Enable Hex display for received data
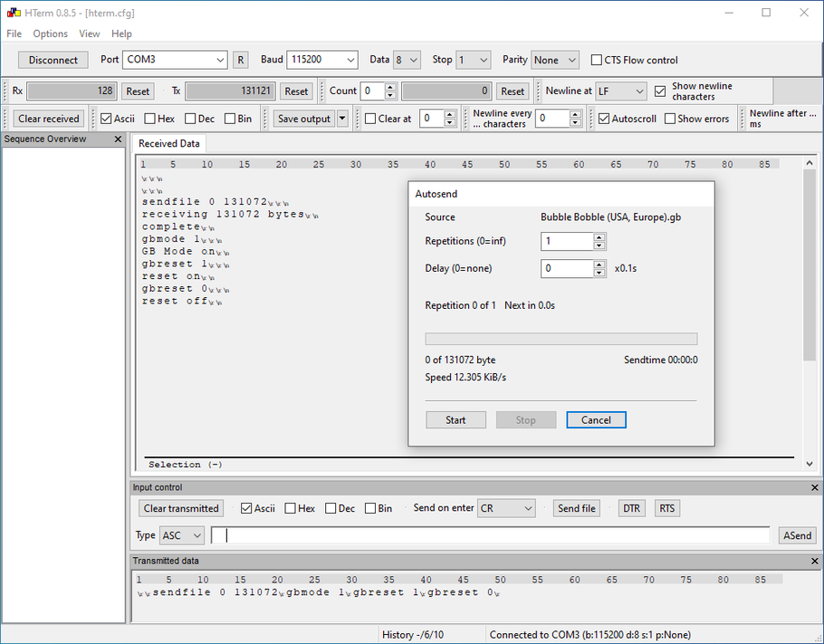824x644 pixels. (x=149, y=119)
